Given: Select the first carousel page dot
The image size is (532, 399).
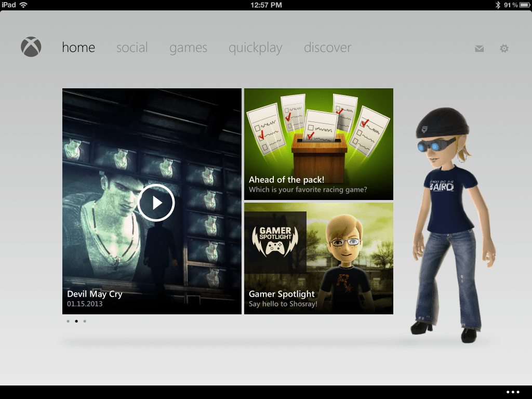Looking at the screenshot, I should tap(68, 321).
